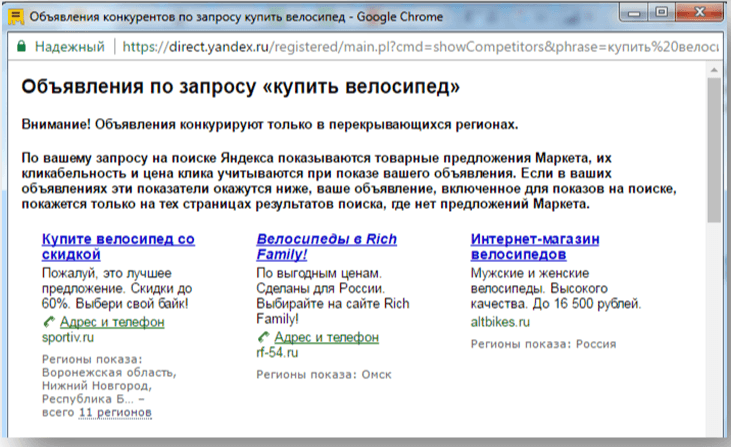This screenshot has width=731, height=447.
Task: Open the ad link "Купите велосипед со скидкой"
Action: click(x=118, y=247)
